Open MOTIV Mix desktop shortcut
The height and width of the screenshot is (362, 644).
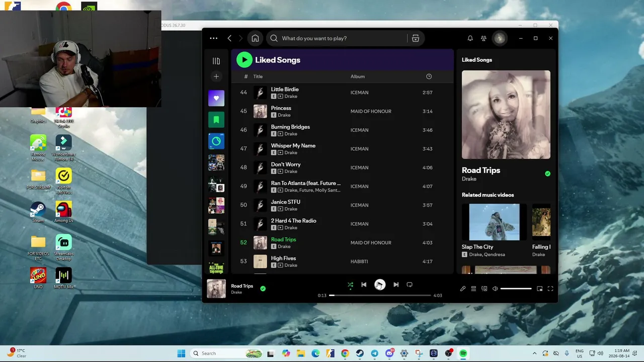64,278
